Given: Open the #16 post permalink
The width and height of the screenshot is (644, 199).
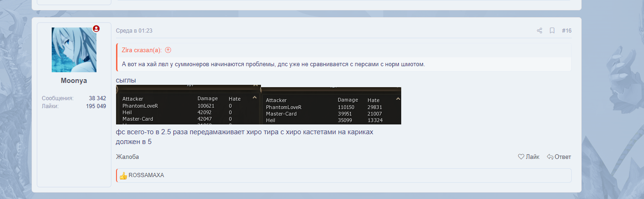Looking at the screenshot, I should tap(566, 31).
